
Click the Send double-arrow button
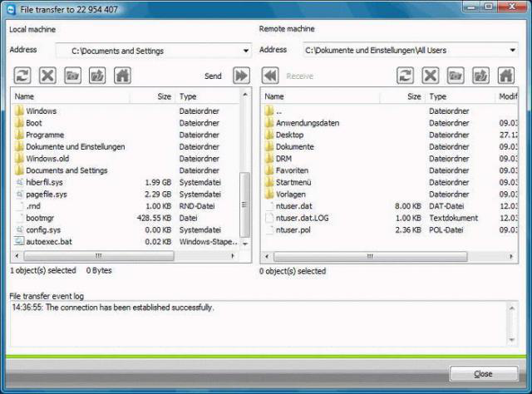click(x=241, y=76)
